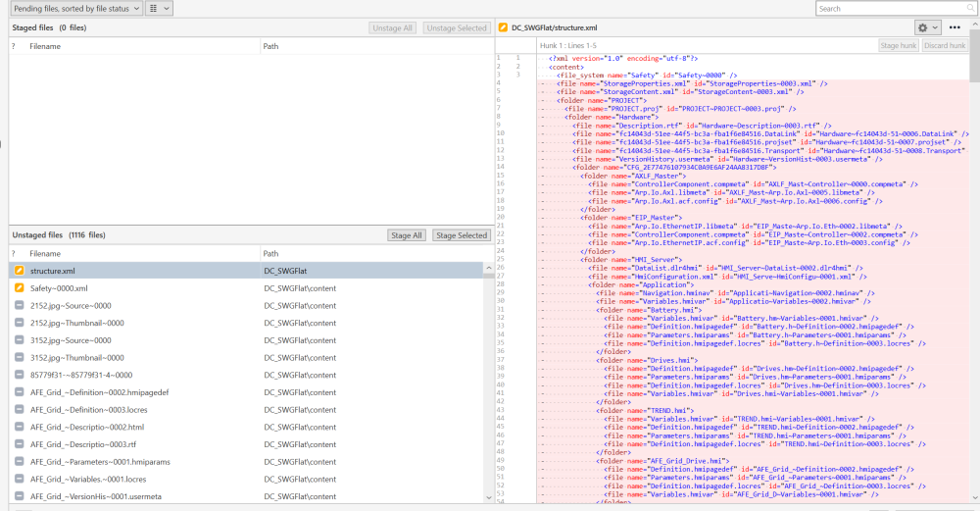980x511 pixels.
Task: Click the removed icon beside 3152.jpg~Thumbnail~0000
Action: click(19, 358)
